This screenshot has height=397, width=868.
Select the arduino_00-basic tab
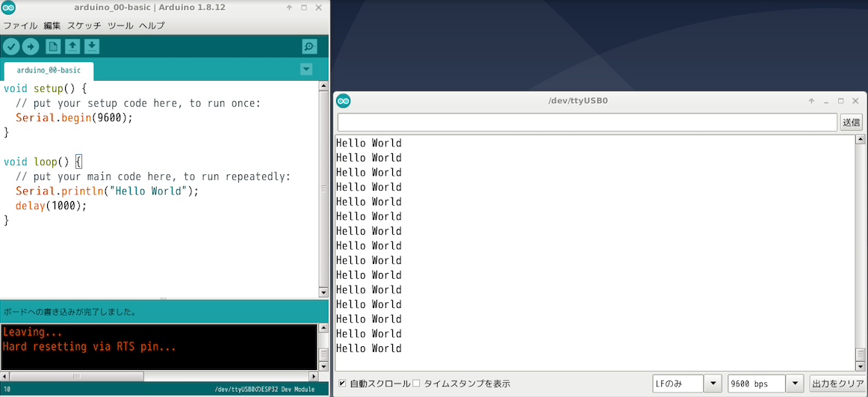49,70
